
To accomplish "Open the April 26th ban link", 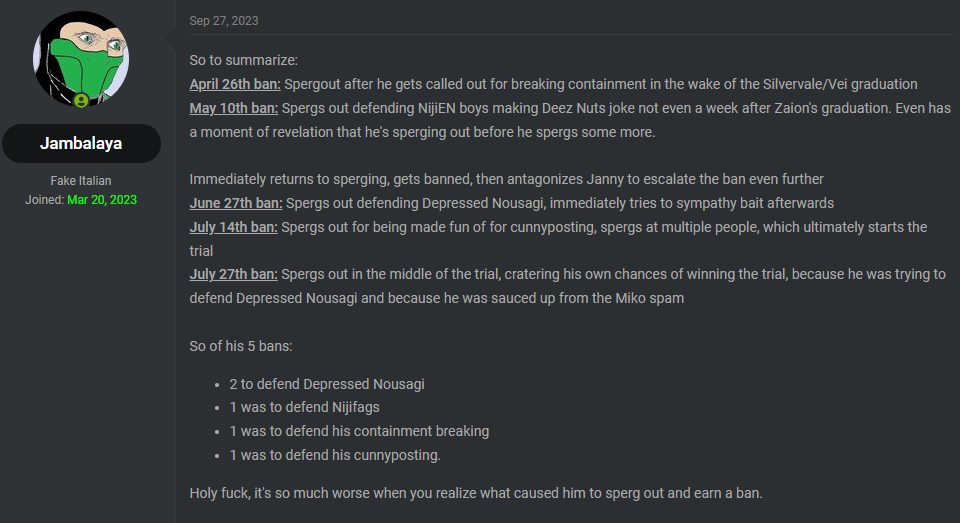I will point(235,85).
